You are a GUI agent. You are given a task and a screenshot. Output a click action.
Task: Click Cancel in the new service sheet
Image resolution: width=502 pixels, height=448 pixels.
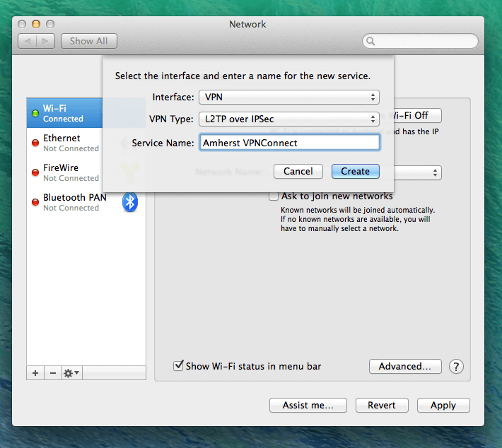tap(298, 171)
